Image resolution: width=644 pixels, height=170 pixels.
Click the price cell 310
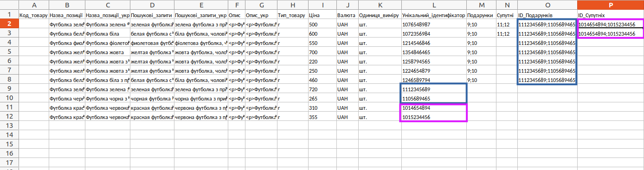coord(322,107)
